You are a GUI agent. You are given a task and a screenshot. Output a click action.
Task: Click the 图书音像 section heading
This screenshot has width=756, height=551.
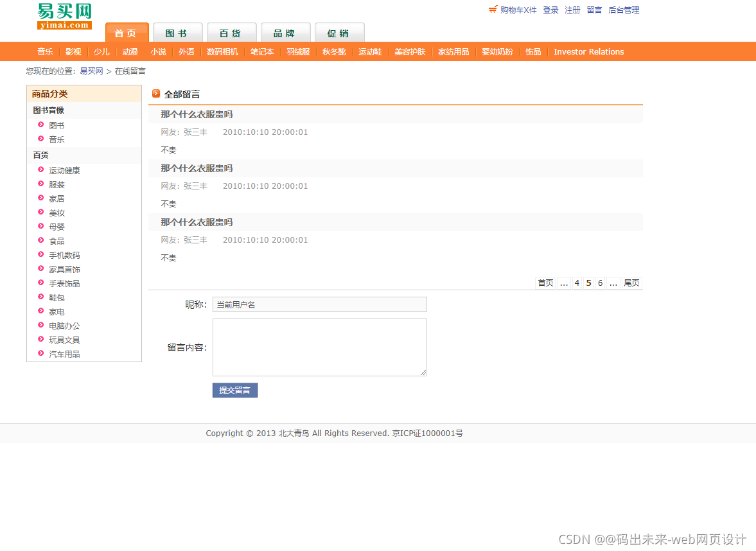tap(48, 110)
